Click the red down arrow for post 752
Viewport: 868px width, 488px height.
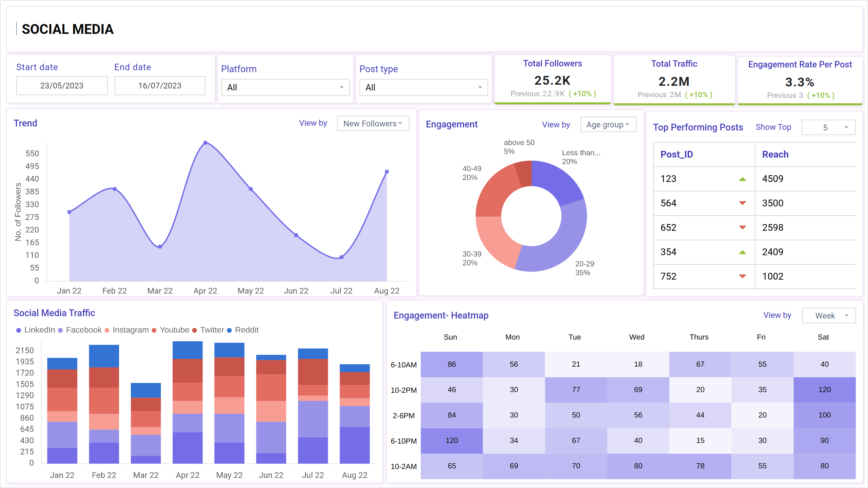[742, 276]
